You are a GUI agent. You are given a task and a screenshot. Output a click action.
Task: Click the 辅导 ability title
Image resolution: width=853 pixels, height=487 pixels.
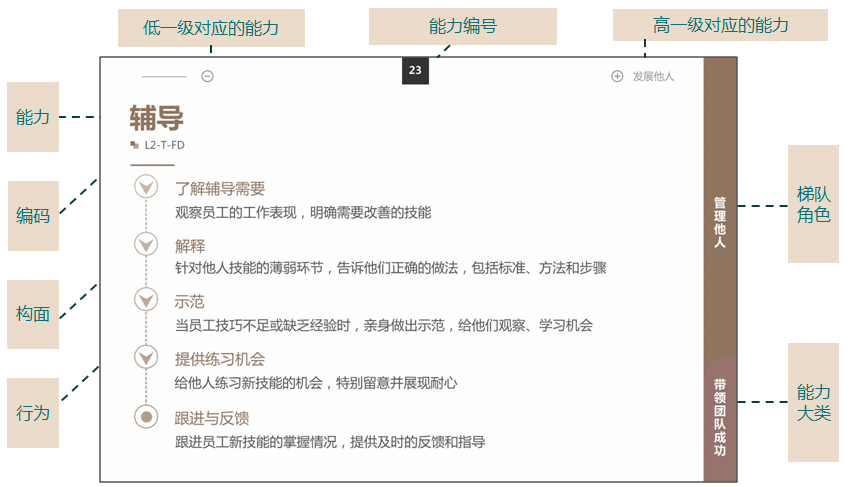point(157,118)
